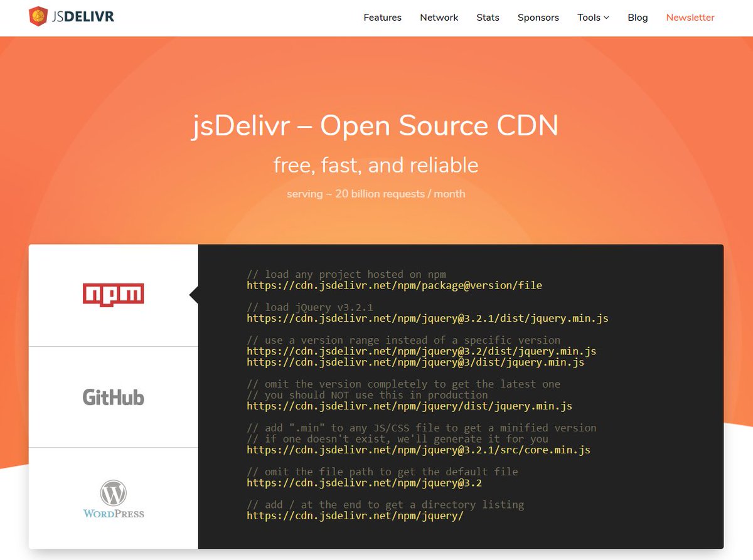Click the 'jsDelivr – Open Source CDN' heading
This screenshot has width=753, height=560.
click(x=375, y=125)
